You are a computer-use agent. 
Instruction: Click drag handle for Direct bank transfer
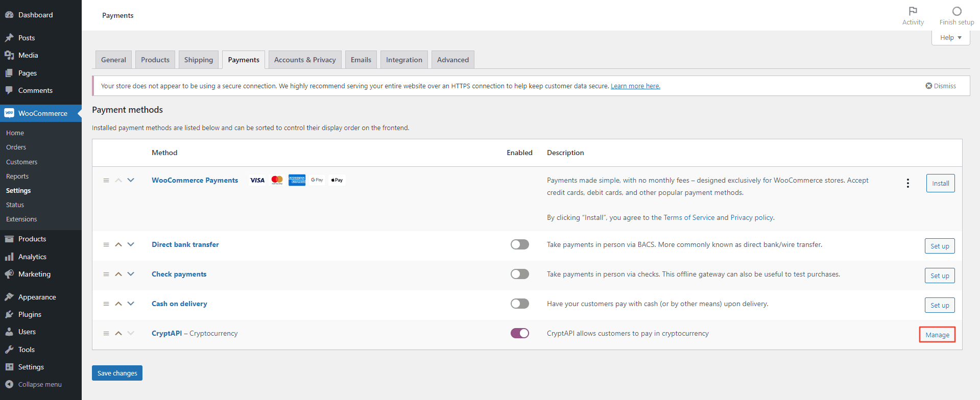tap(106, 244)
